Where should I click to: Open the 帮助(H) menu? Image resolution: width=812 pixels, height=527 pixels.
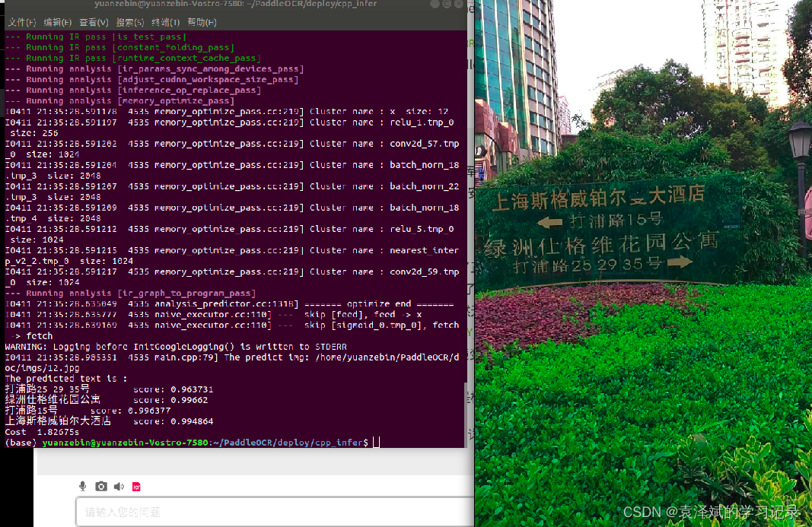click(x=200, y=22)
